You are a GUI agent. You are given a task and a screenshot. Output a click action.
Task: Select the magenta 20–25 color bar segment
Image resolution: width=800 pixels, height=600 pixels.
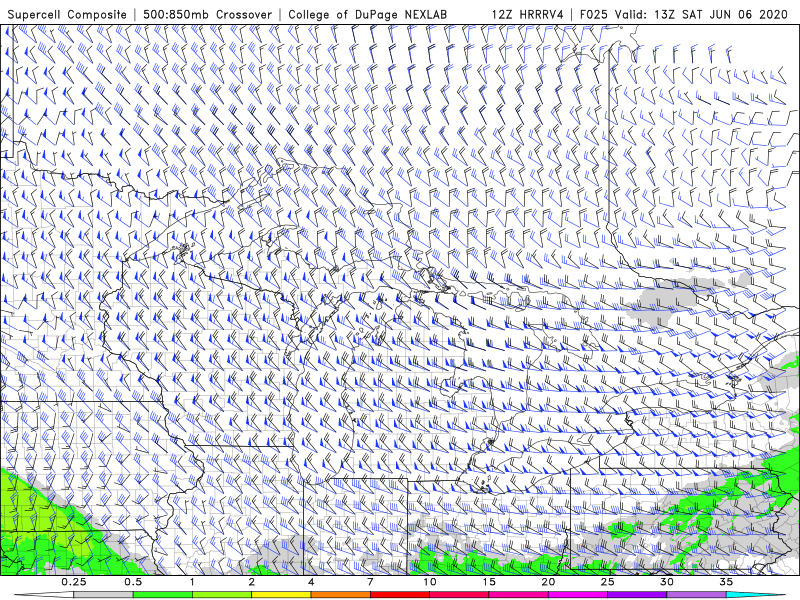578,595
